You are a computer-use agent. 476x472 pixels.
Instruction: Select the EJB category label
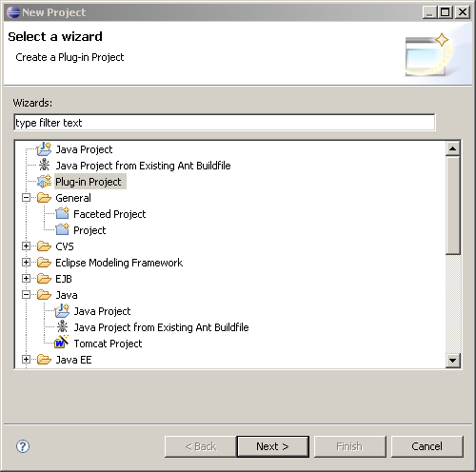64,279
